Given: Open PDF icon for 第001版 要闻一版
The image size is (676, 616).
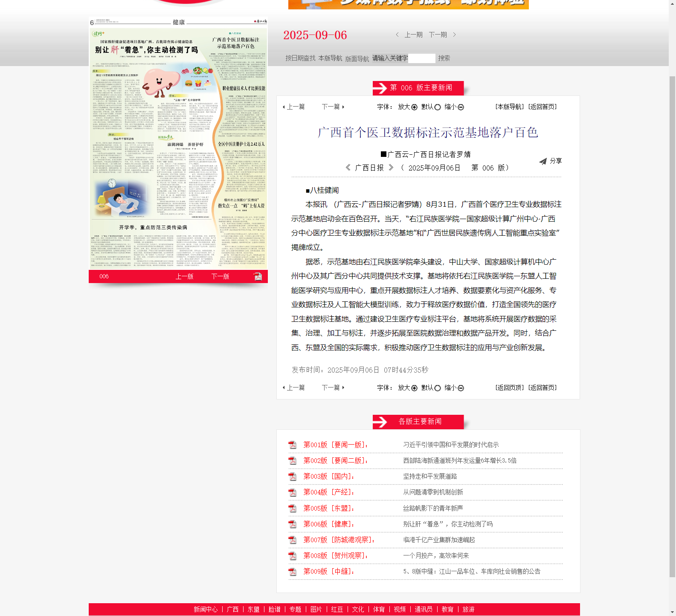Looking at the screenshot, I should click(x=292, y=445).
